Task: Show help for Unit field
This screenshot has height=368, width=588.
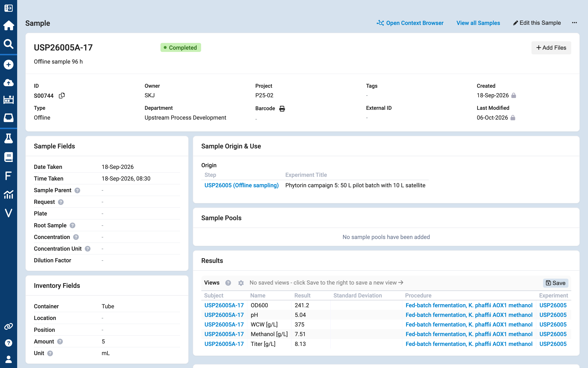Action: point(50,353)
